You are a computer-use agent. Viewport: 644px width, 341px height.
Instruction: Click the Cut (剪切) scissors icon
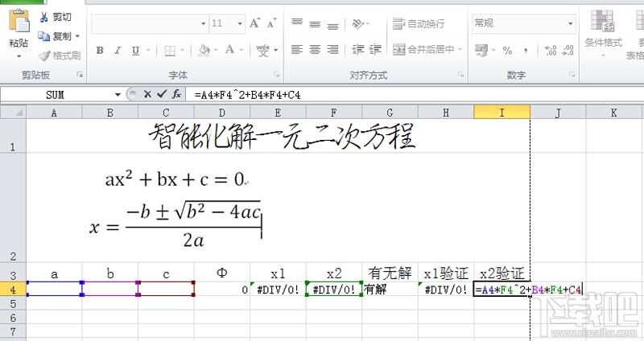43,17
